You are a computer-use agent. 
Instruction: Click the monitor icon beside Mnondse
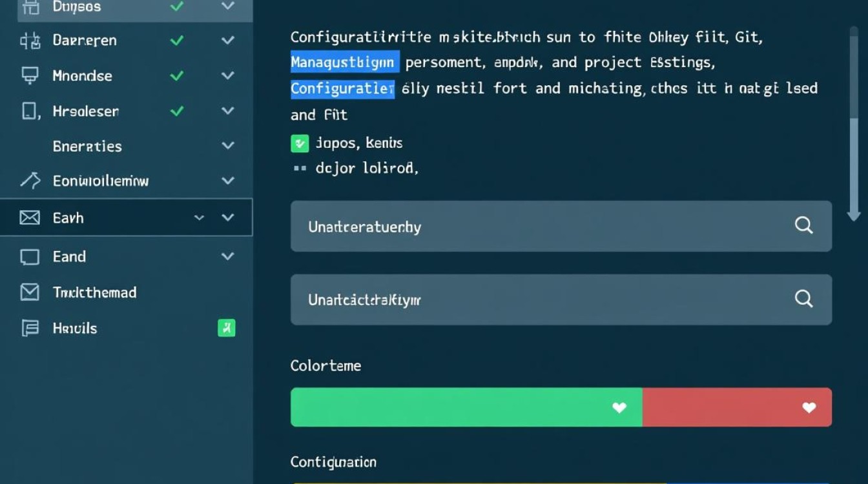tap(30, 76)
